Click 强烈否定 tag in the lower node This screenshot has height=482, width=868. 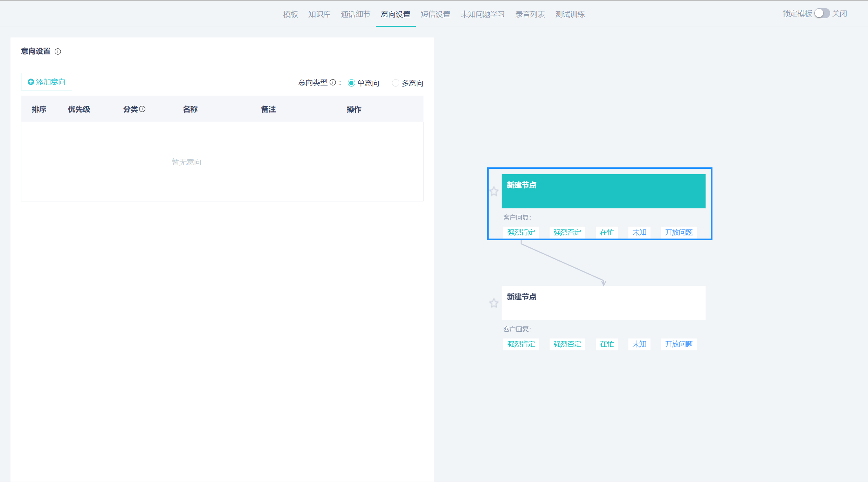coord(567,344)
